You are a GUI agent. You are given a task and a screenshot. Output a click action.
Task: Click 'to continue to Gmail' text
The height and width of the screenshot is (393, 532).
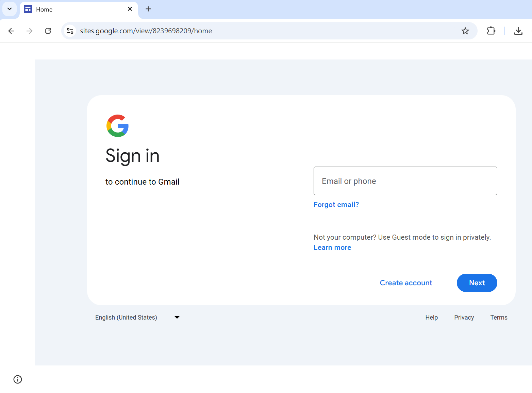(x=142, y=182)
